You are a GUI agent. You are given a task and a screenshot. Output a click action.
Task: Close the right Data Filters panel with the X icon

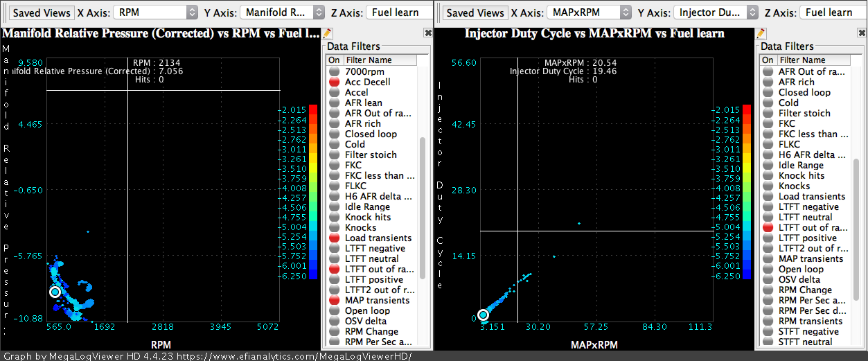coord(862,33)
